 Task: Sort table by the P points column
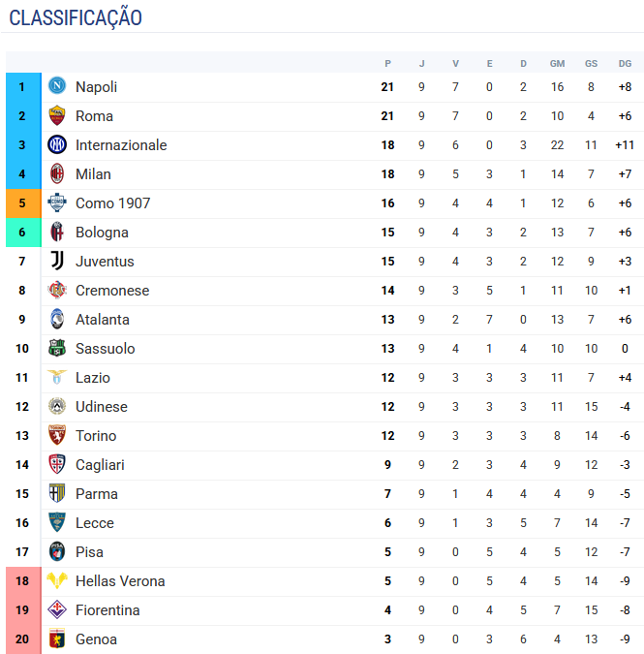[x=387, y=63]
